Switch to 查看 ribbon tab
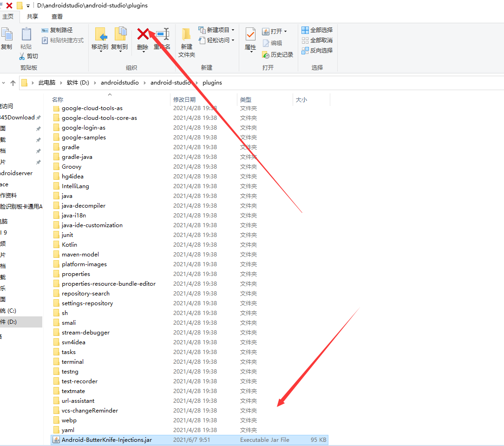Image resolution: width=504 pixels, height=446 pixels. 57,17
